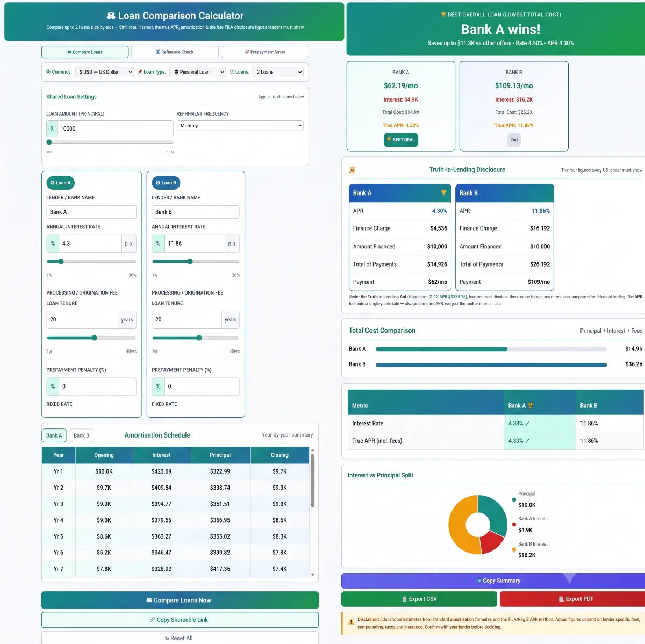Click Loan A interest rate field showing 4.3

pyautogui.click(x=90, y=244)
